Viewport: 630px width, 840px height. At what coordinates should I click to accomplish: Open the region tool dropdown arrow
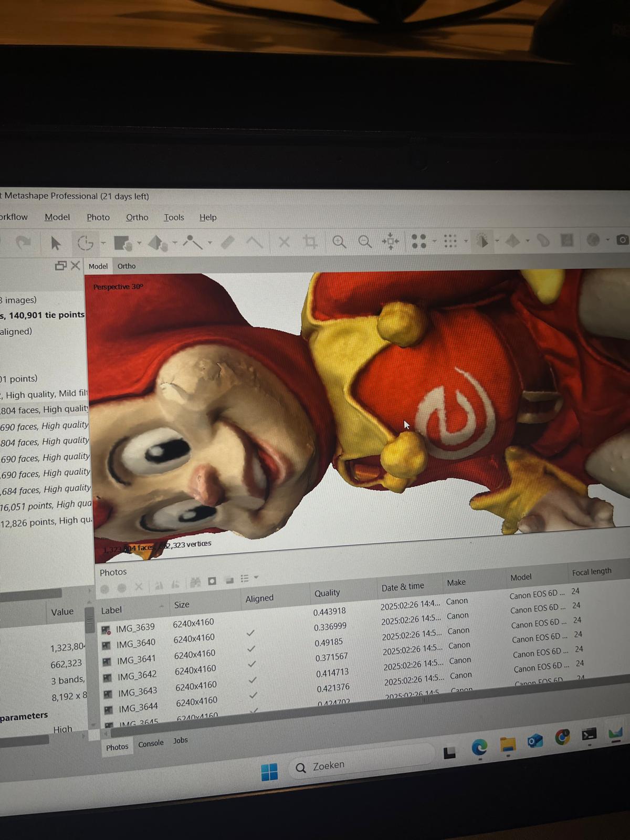[139, 243]
